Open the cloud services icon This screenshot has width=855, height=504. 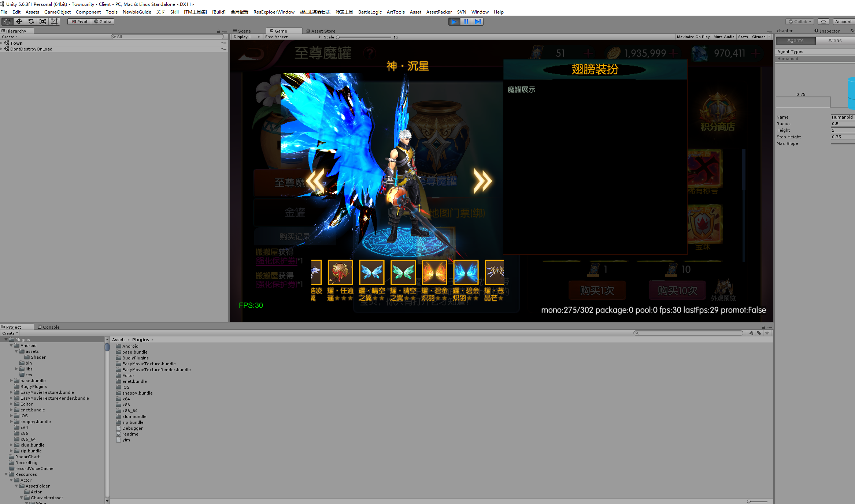click(x=823, y=22)
